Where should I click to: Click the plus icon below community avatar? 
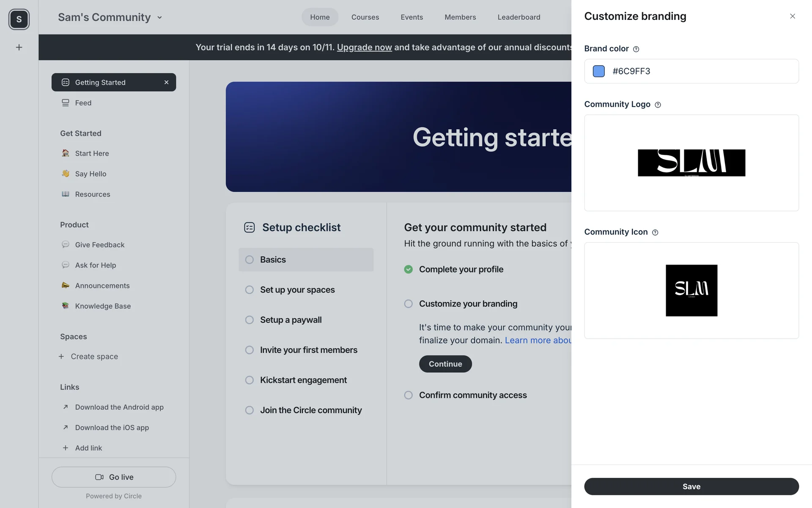tap(19, 47)
